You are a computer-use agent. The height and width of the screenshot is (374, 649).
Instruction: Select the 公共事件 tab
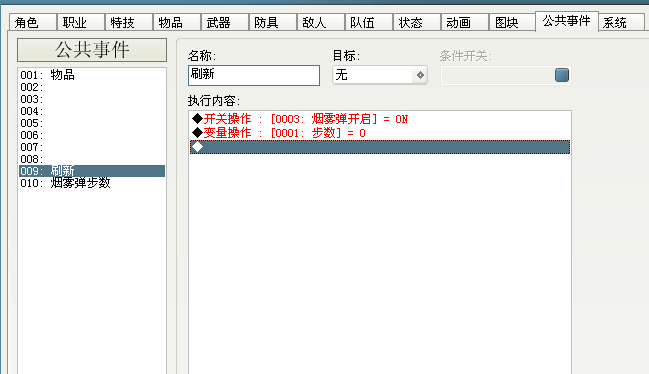[567, 21]
